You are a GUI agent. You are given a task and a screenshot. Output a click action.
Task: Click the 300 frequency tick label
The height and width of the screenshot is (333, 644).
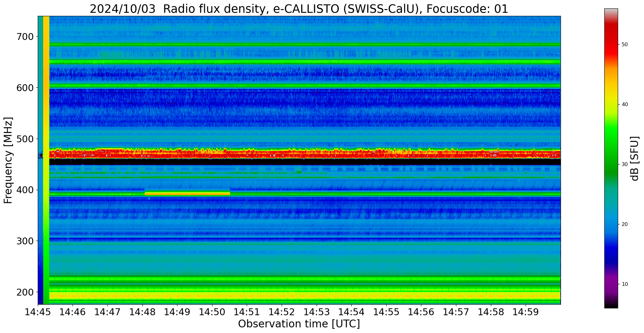coord(24,241)
